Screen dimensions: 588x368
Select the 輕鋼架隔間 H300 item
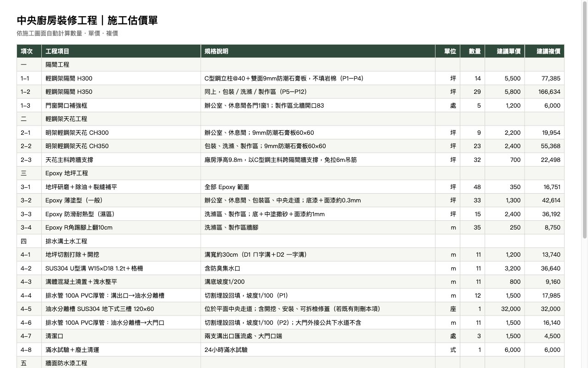[290, 79]
